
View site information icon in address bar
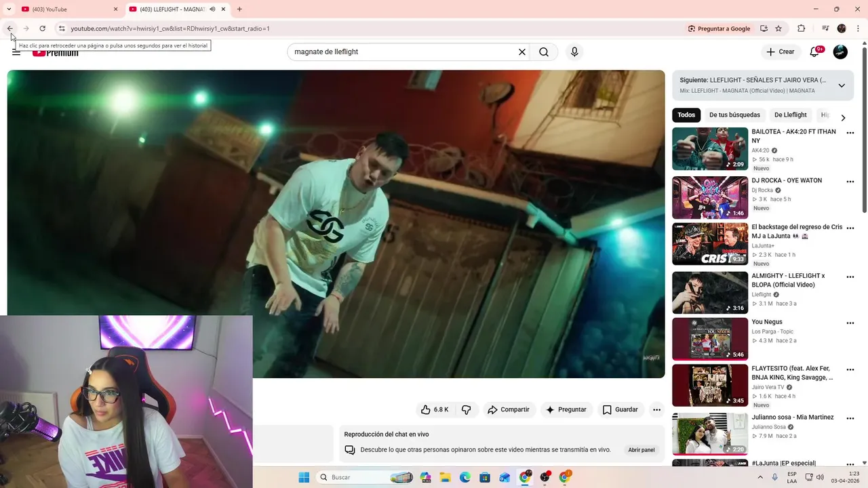coord(62,28)
